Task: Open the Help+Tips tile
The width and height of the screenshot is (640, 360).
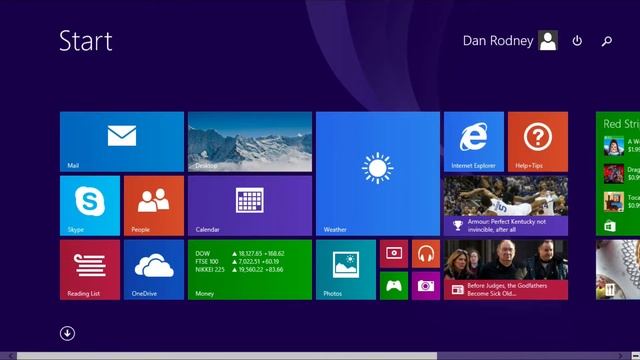Action: click(x=538, y=142)
